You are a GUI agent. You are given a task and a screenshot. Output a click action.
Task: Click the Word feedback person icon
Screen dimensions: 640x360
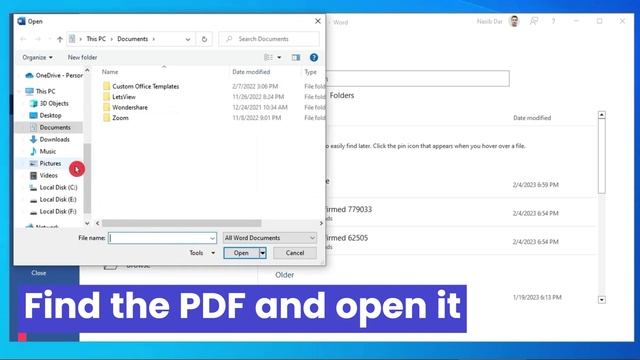coord(534,21)
